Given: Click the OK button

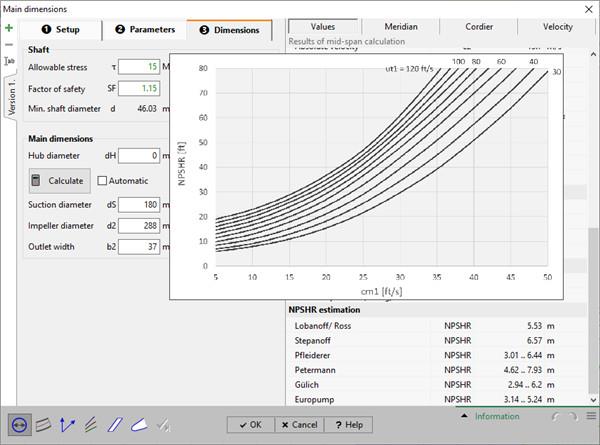Looking at the screenshot, I should click(248, 424).
